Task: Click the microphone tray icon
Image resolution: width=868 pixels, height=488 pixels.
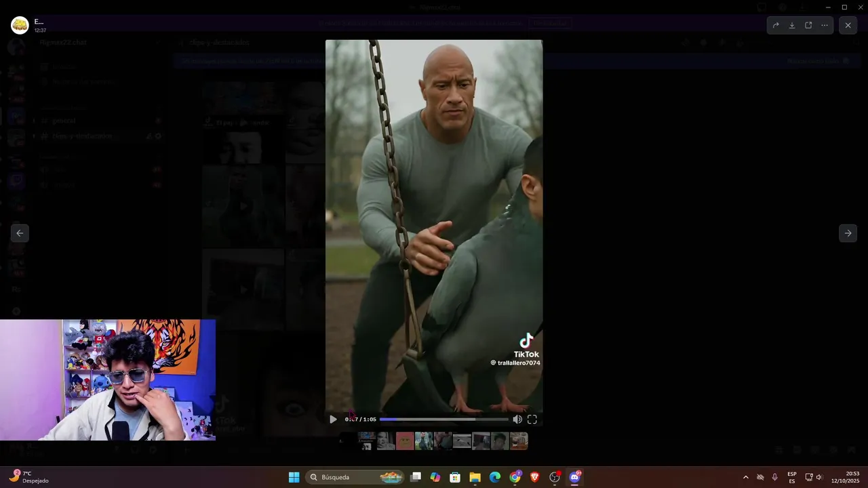Action: click(774, 477)
